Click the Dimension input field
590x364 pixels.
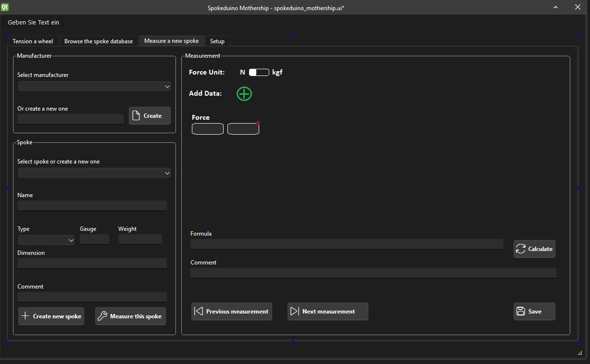(92, 264)
